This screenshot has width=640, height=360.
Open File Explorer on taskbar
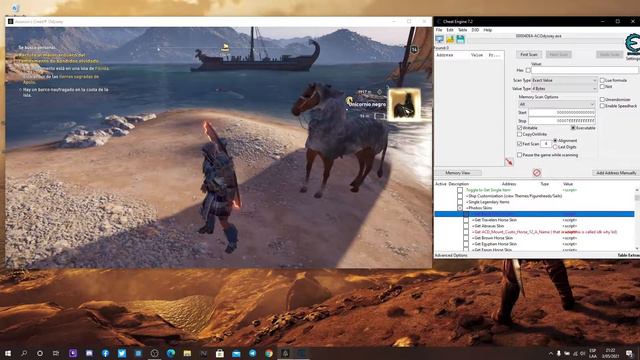[x=187, y=353]
